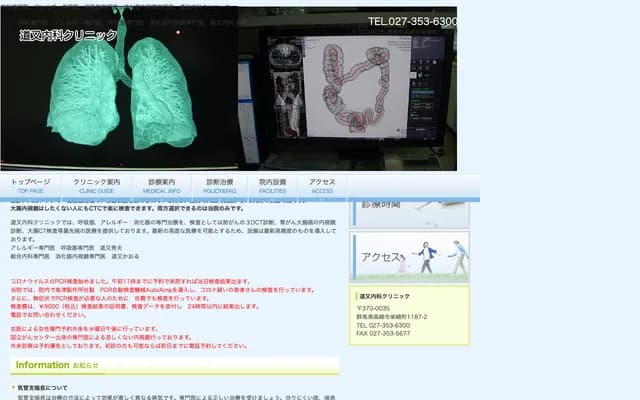Click the 気管支喘息について article heading
The height and width of the screenshot is (400, 640).
coord(43,386)
